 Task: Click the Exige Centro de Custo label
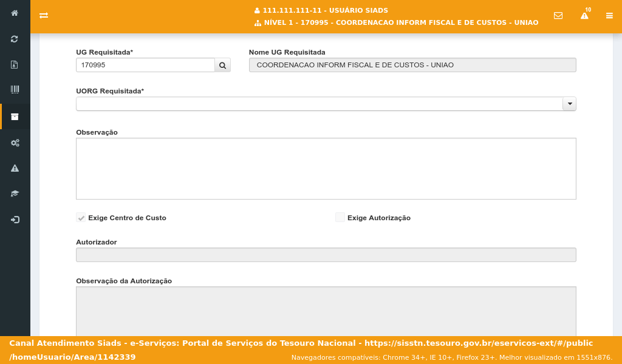128,218
